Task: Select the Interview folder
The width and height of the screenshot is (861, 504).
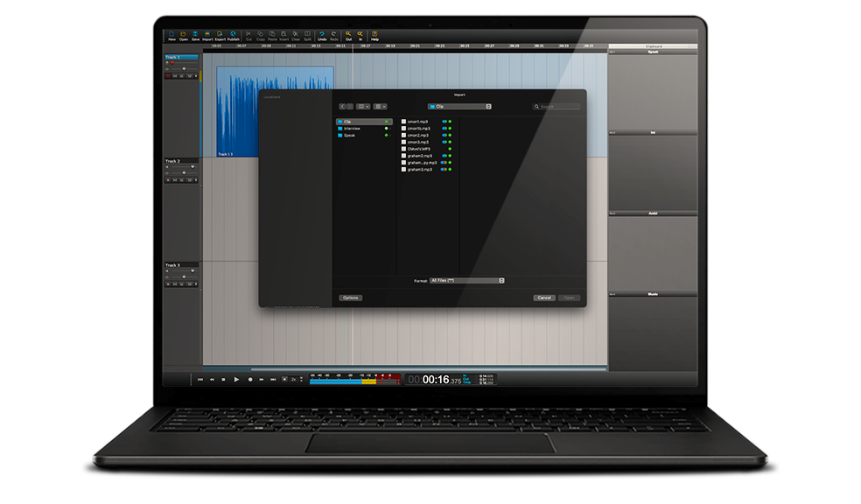Action: tap(364, 129)
